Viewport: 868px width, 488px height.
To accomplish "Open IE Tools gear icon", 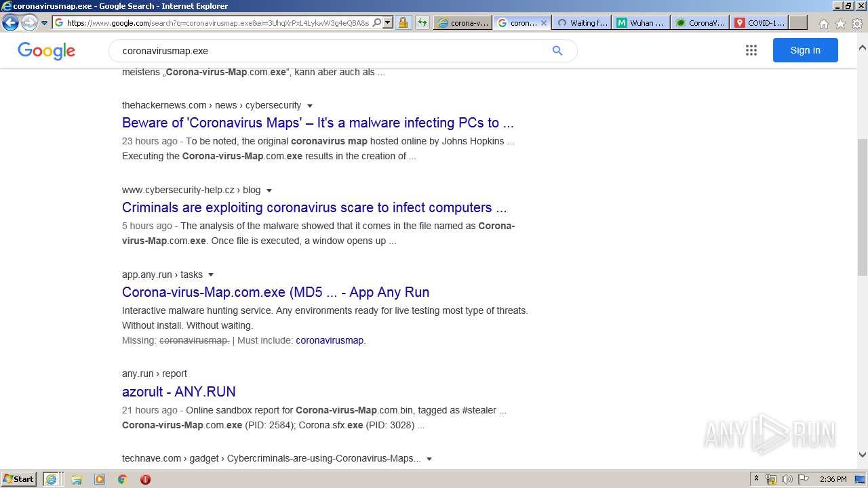I will 857,23.
